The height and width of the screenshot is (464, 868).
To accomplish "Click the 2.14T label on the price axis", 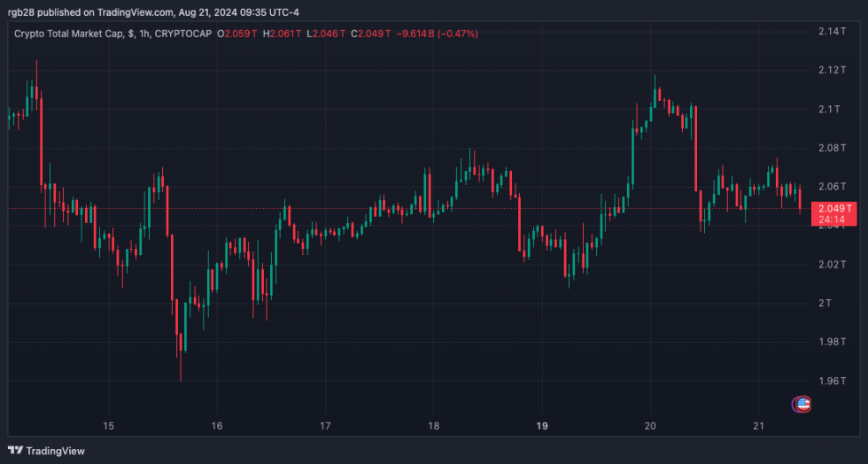I will [x=833, y=31].
